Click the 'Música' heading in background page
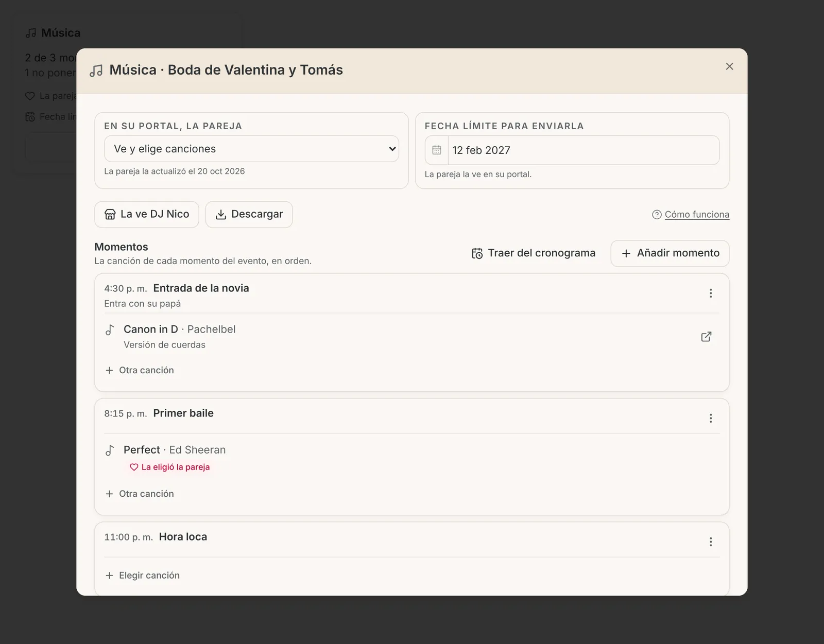 point(61,33)
